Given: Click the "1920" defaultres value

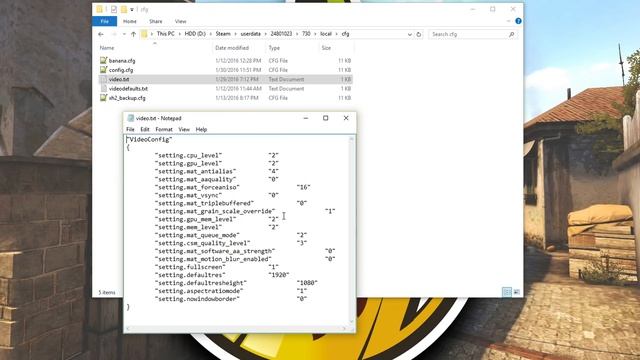Looking at the screenshot, I should [279, 275].
